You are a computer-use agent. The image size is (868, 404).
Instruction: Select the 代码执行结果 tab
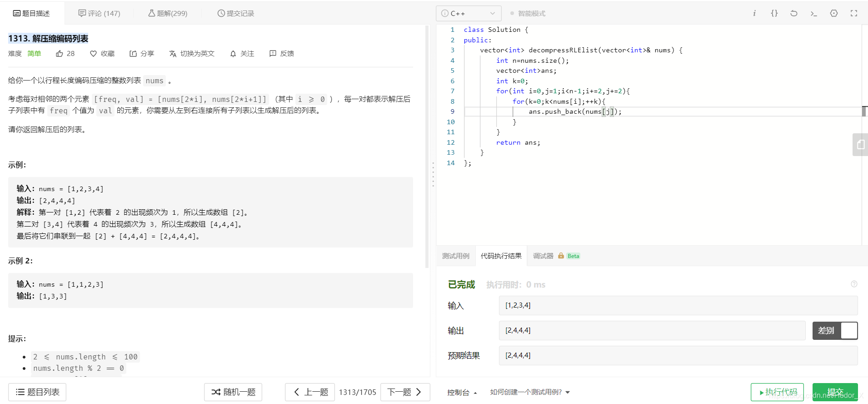[501, 256]
